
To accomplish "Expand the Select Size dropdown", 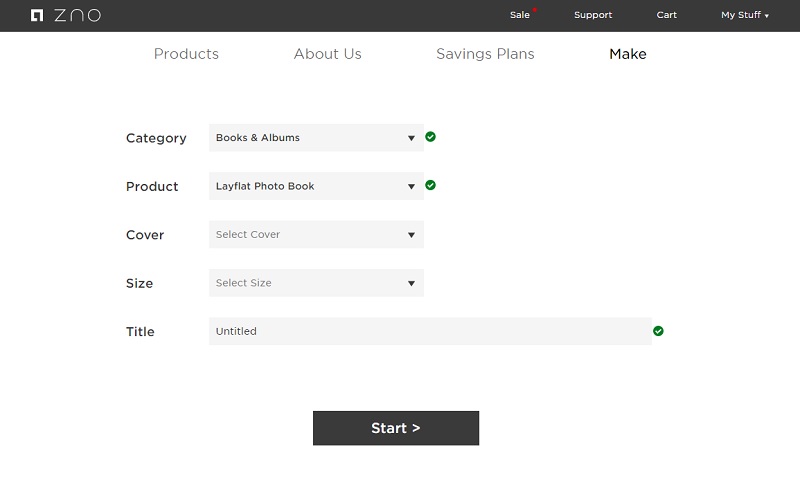I will pyautogui.click(x=316, y=283).
